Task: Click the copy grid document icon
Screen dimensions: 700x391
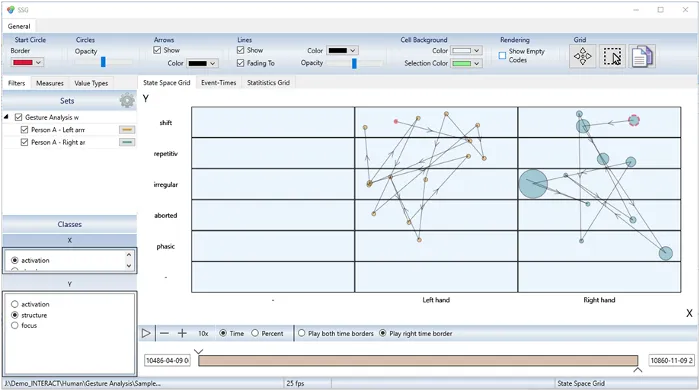Action: tap(642, 57)
